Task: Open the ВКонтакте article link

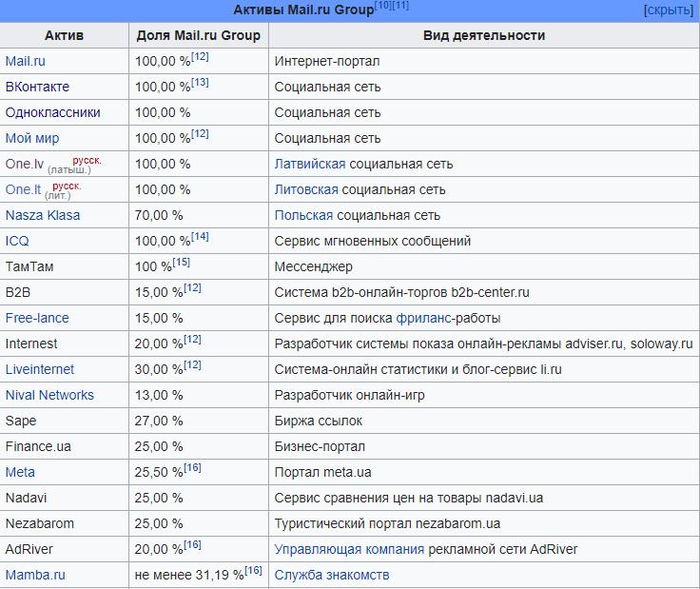Action: pyautogui.click(x=37, y=87)
